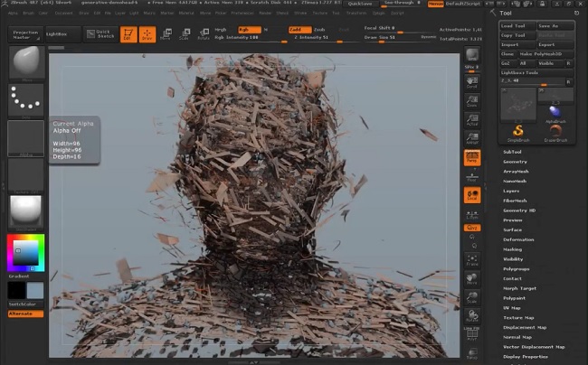Choose the Scale transform icon
The width and height of the screenshot is (588, 365).
point(185,34)
